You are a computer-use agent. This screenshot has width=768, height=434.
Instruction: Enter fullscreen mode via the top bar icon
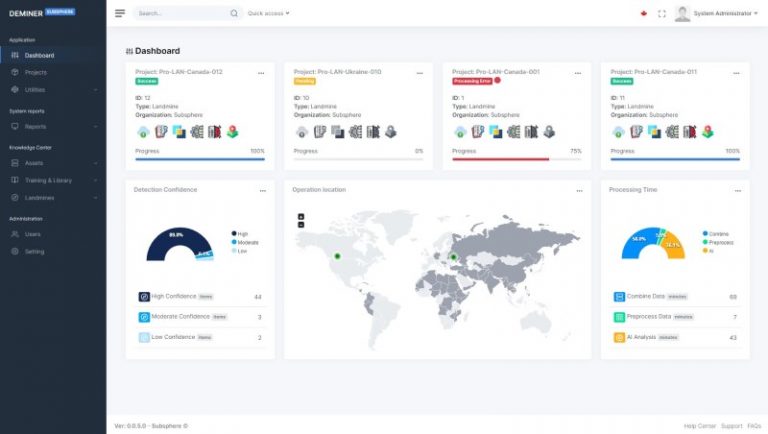coord(662,14)
